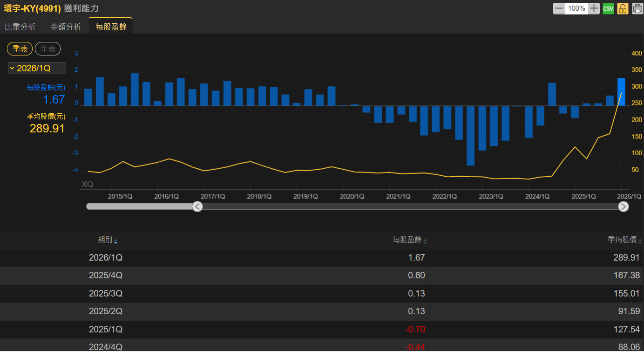The image size is (644, 352).
Task: Select the 2025/2Q table row
Action: pos(322,311)
